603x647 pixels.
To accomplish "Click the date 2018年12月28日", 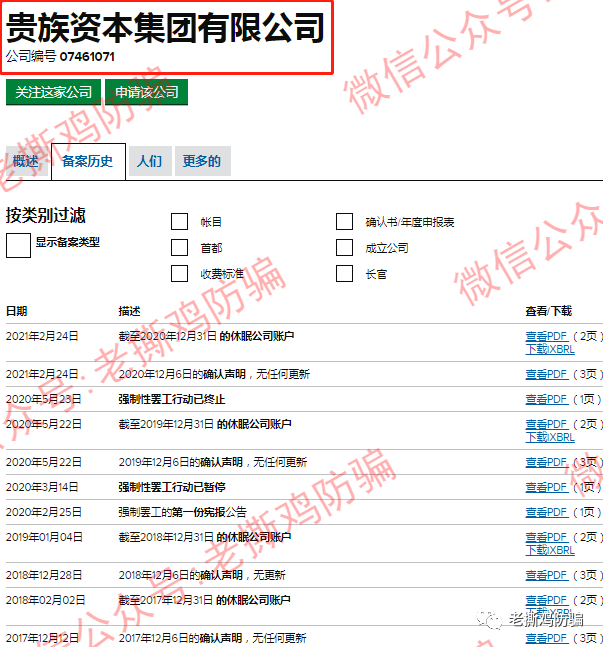I will coord(44,575).
